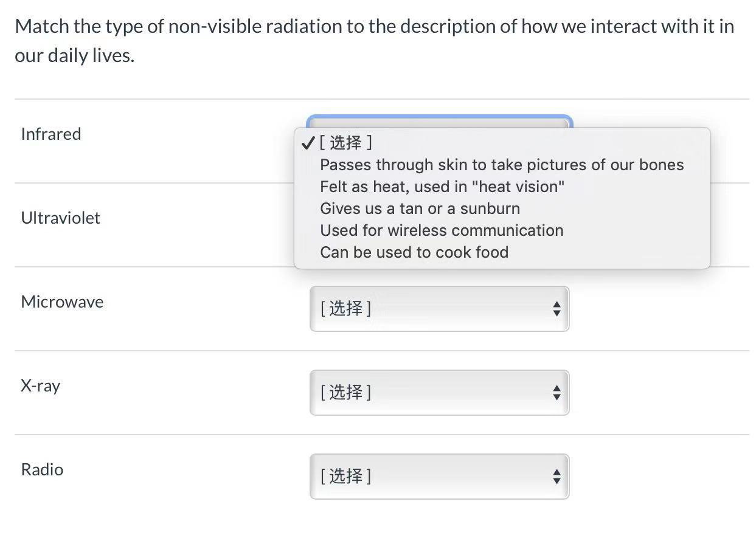756x541 pixels.
Task: Open the X-ray answer dropdown
Action: tap(439, 393)
